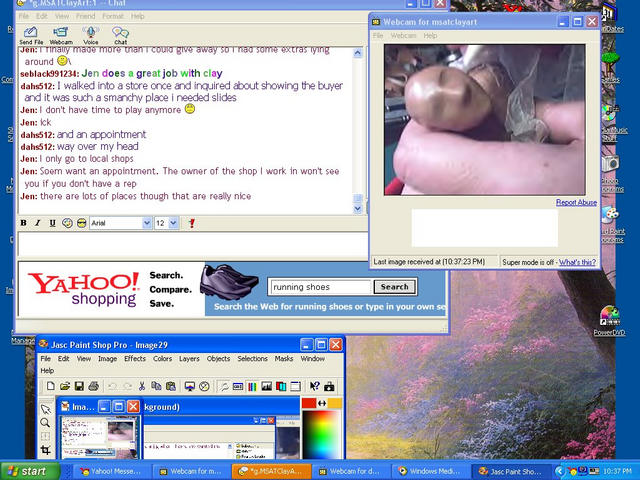Screen dimensions: 640x480
Task: Click the Send File icon in chat toolbar
Action: (31, 35)
